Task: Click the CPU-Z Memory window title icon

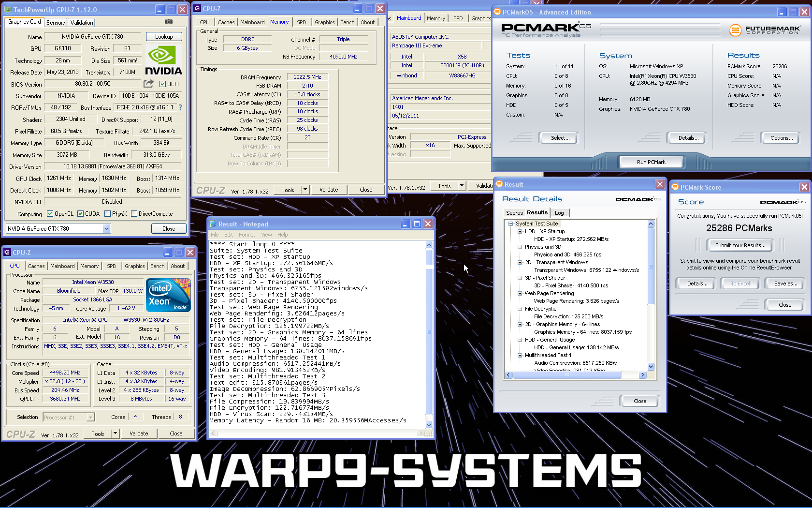Action: pos(197,9)
